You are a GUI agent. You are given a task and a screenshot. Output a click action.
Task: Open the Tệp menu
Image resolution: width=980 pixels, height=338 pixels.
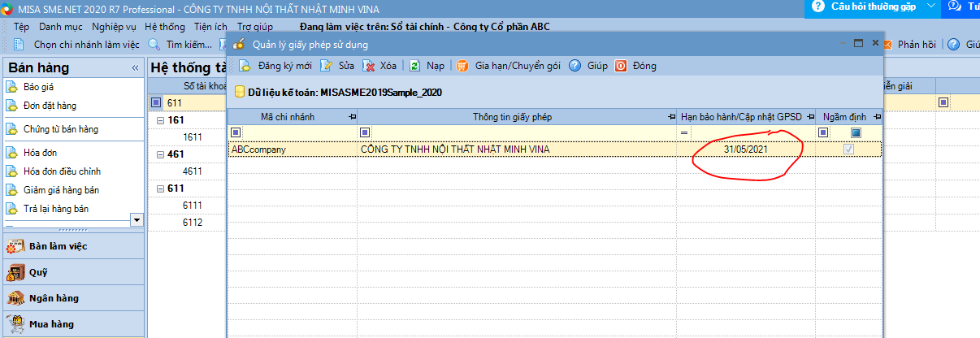tap(22, 27)
